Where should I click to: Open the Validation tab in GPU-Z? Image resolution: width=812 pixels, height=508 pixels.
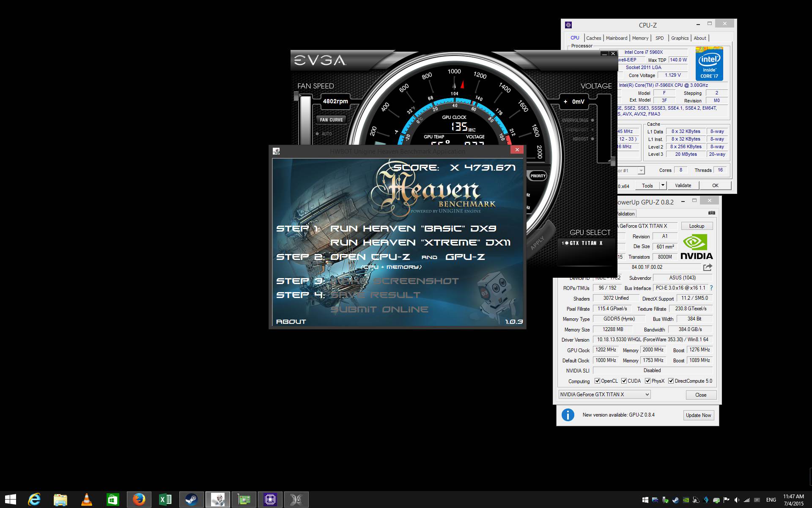tap(626, 214)
